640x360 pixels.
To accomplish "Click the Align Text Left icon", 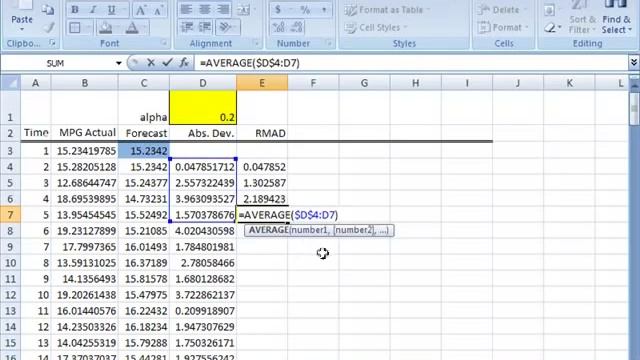I will pos(186,10).
